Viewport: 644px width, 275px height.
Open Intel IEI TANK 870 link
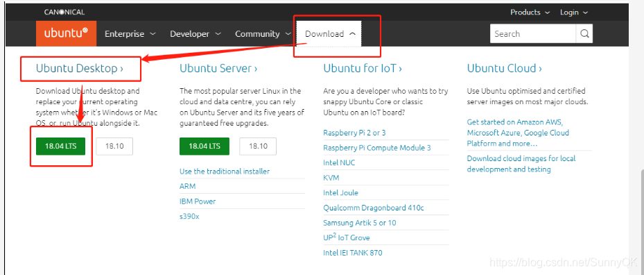tap(353, 253)
